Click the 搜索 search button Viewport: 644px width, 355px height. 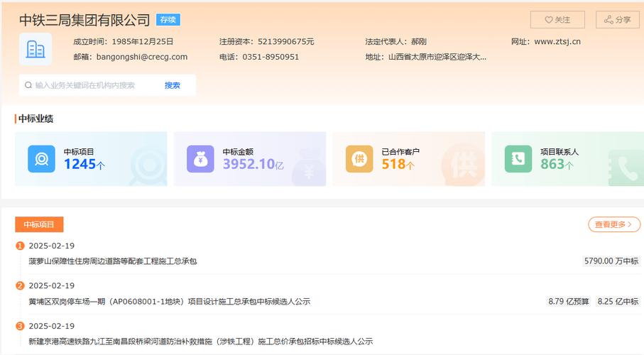[x=172, y=85]
